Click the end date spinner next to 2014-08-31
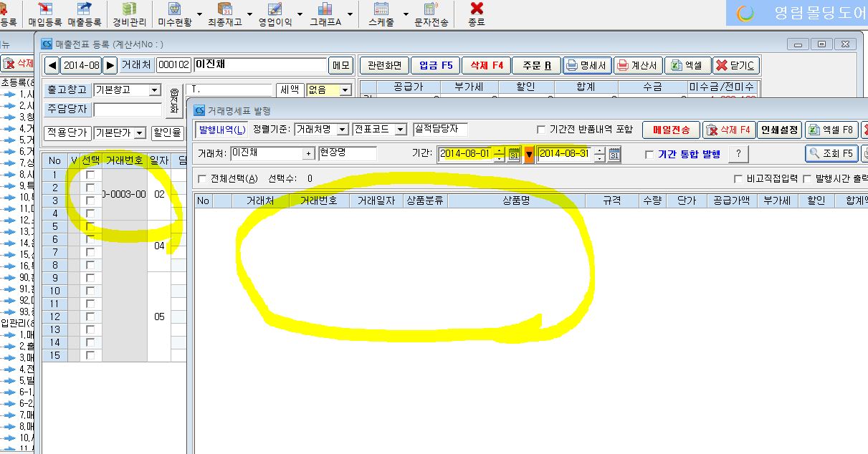This screenshot has width=868, height=454. [x=600, y=154]
